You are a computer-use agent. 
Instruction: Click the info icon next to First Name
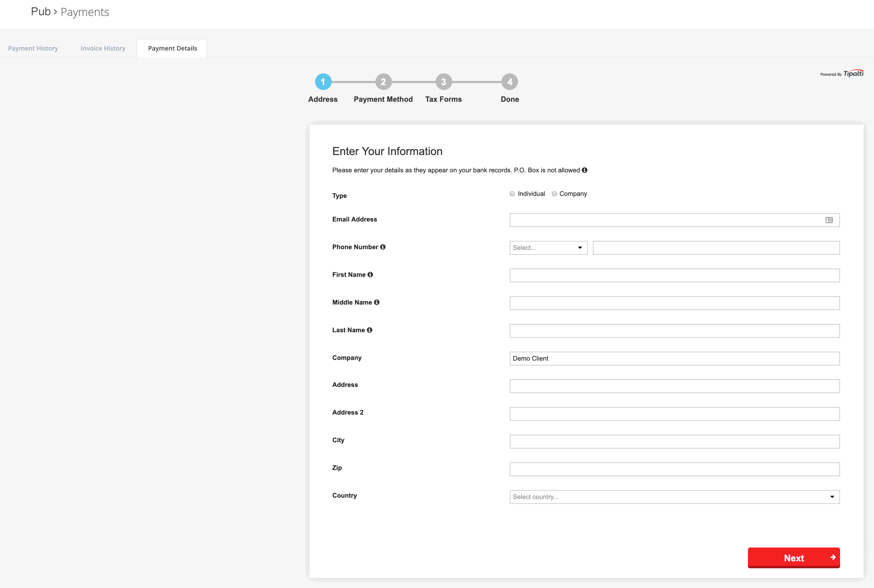(x=371, y=274)
